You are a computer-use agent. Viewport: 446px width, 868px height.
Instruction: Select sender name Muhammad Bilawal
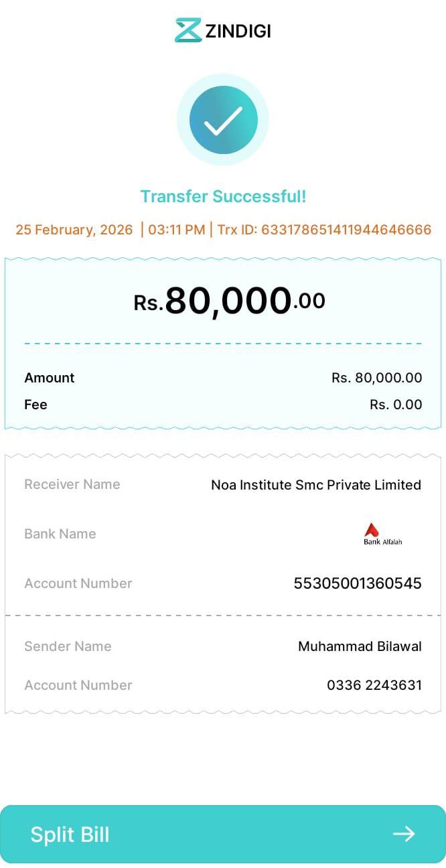tap(360, 646)
